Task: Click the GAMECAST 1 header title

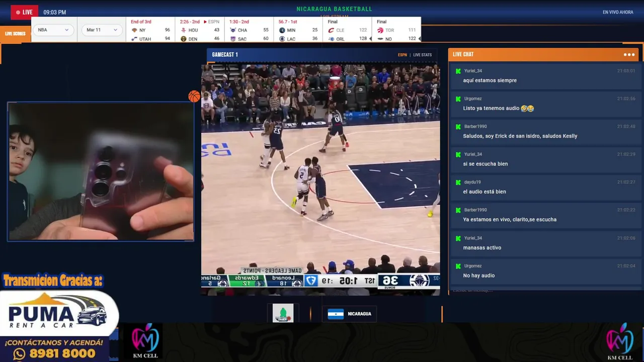Action: (225, 55)
